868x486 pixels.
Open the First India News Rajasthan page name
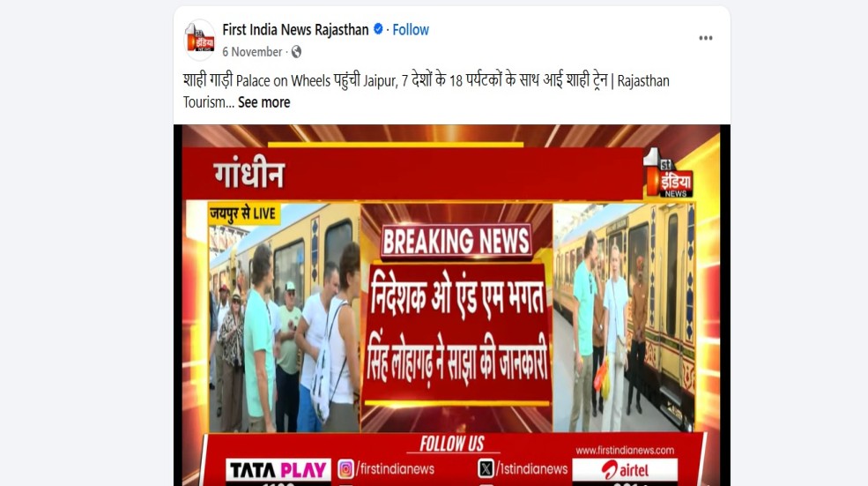point(295,30)
